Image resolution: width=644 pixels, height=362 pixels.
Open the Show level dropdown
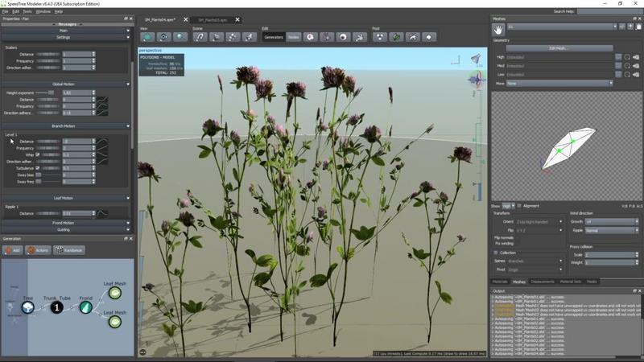pos(509,206)
